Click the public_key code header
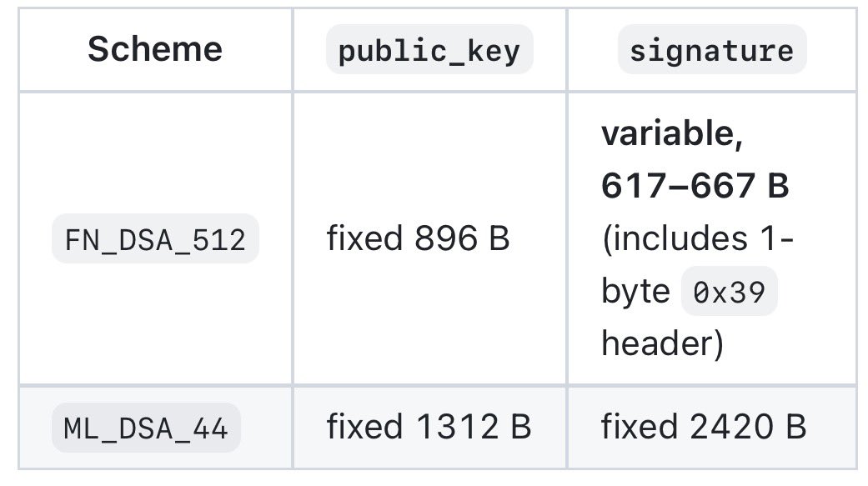Viewport: 868px width, 486px height. (429, 50)
